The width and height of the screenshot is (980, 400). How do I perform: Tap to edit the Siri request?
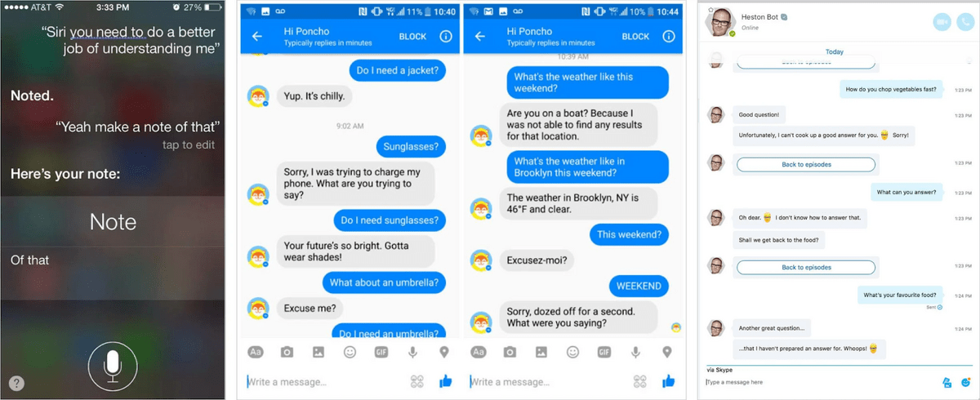[x=189, y=144]
